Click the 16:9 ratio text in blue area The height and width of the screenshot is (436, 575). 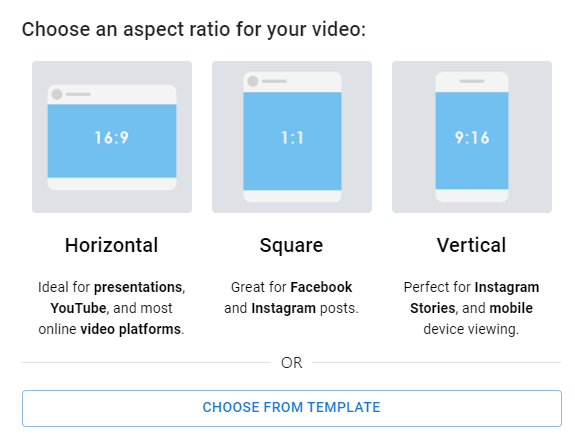(111, 138)
